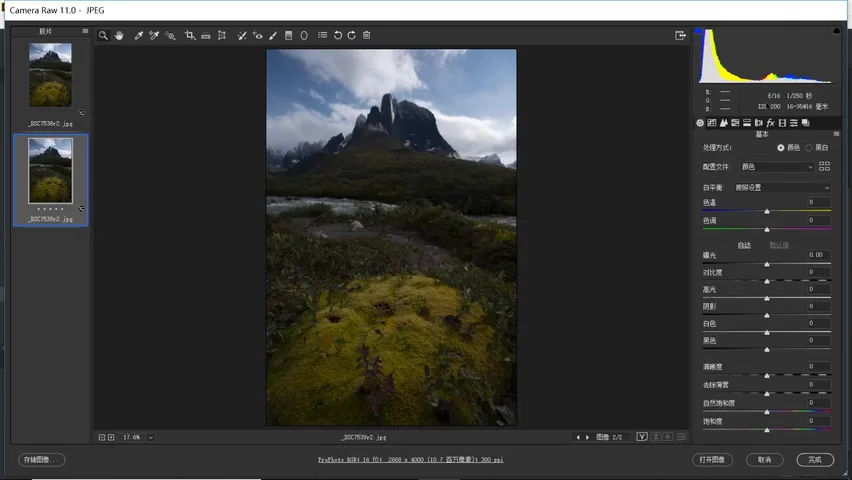Click the 完成 done button

click(815, 460)
